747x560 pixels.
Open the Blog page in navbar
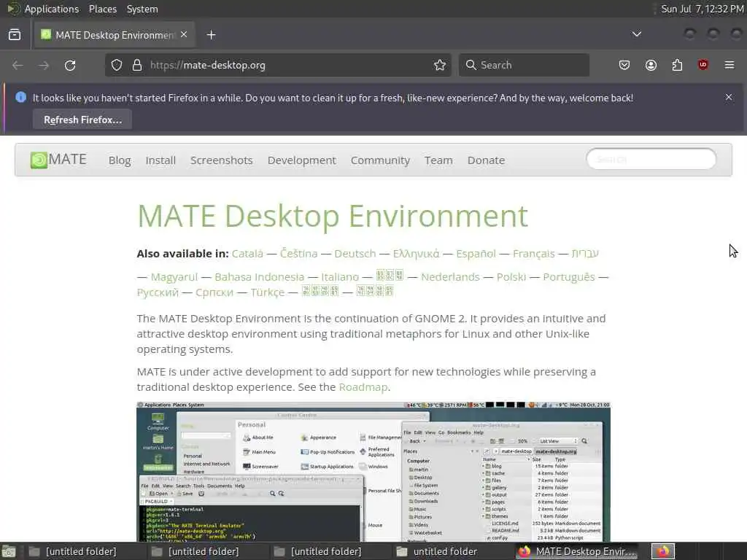coord(120,160)
